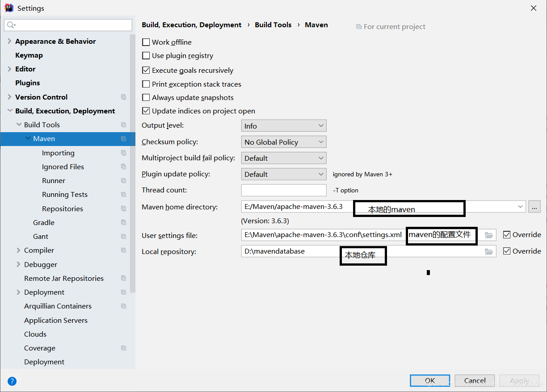The image size is (547, 392).
Task: Expand the Compiler node
Action: point(18,250)
